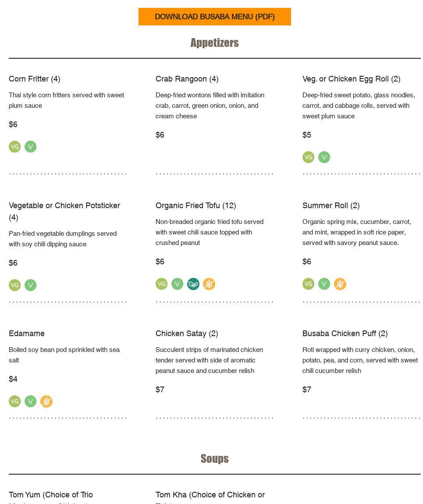
Task: Click the V icon under Vegetable or Chicken Potsticker
Action: [x=31, y=285]
